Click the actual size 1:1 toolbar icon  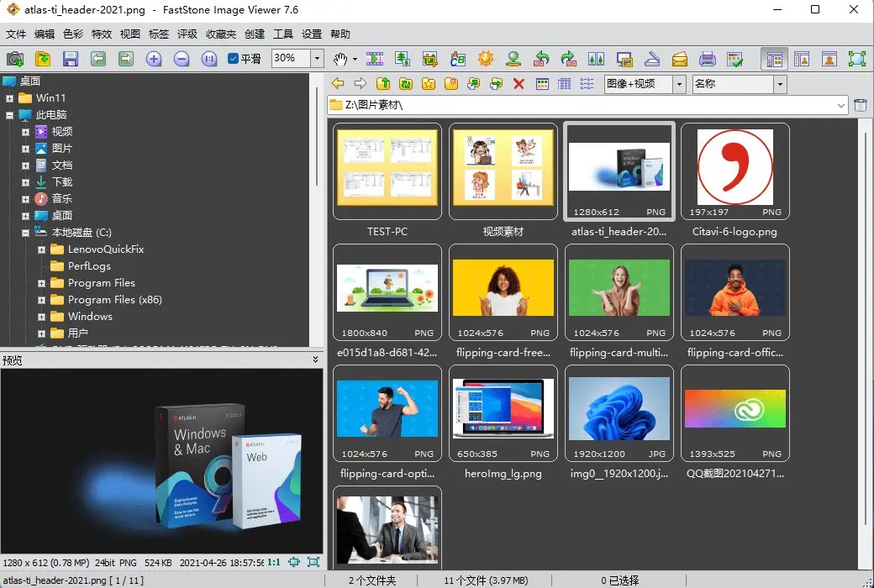[x=209, y=59]
